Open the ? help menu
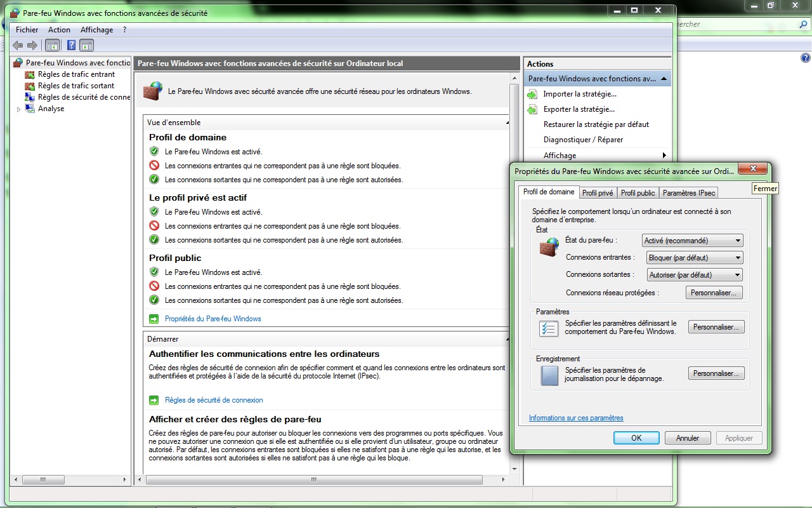812x508 pixels. point(125,30)
